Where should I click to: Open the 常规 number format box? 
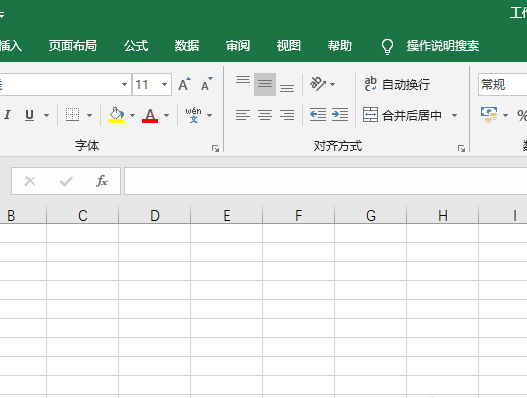click(502, 84)
